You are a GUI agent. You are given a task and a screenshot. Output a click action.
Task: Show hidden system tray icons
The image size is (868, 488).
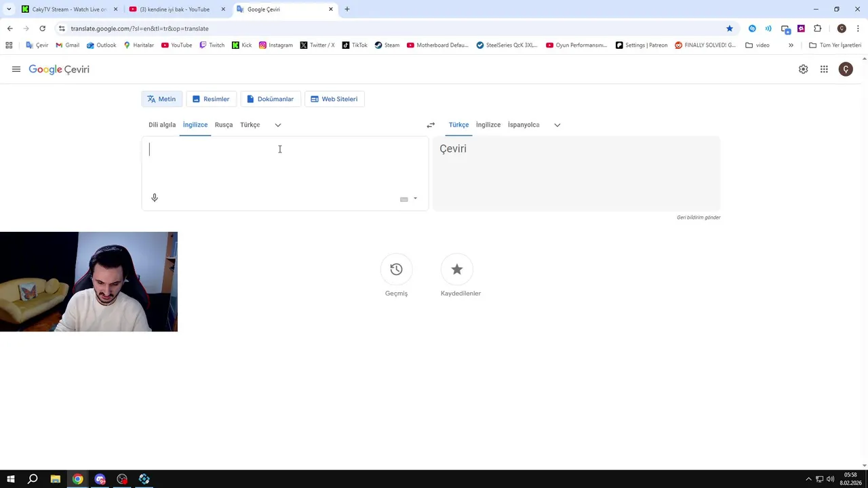(808, 479)
